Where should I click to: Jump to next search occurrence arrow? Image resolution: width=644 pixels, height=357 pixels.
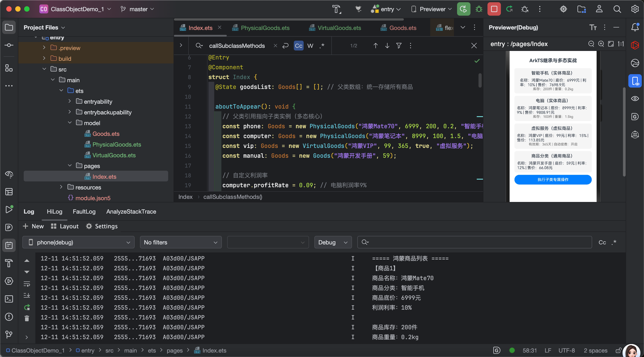point(387,46)
